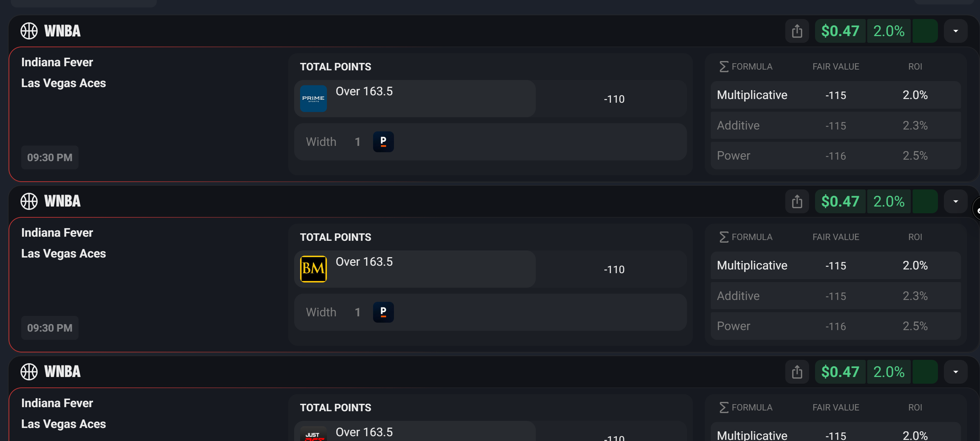Screen dimensions: 980x441
Task: Click the share icon on the third WNBA card
Action: [797, 371]
